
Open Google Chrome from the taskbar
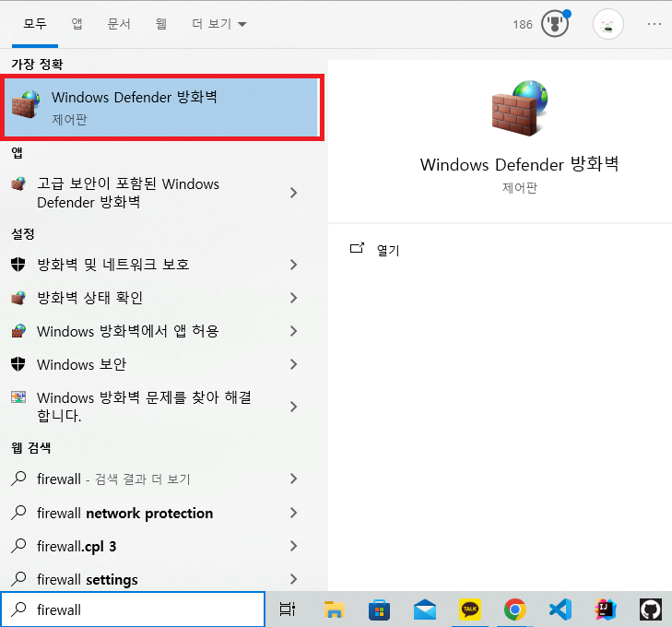[x=515, y=609]
